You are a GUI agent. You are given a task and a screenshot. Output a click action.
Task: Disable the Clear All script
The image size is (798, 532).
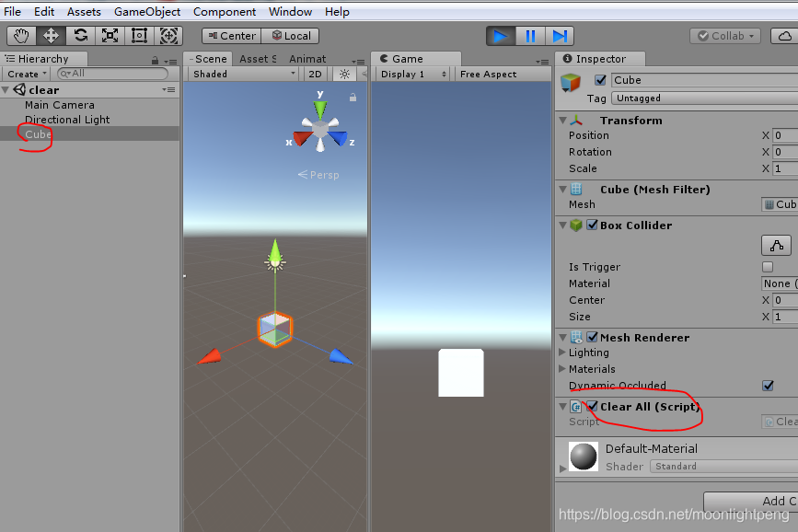pyautogui.click(x=592, y=406)
